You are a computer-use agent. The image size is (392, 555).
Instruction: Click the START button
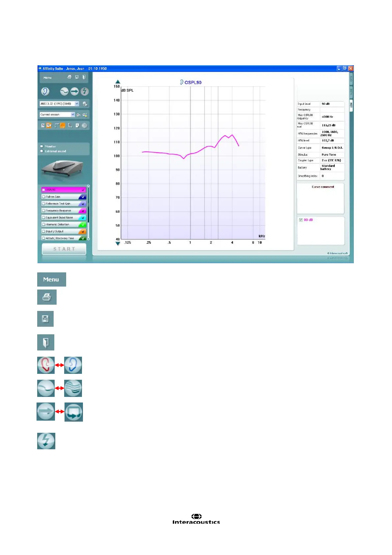click(64, 249)
